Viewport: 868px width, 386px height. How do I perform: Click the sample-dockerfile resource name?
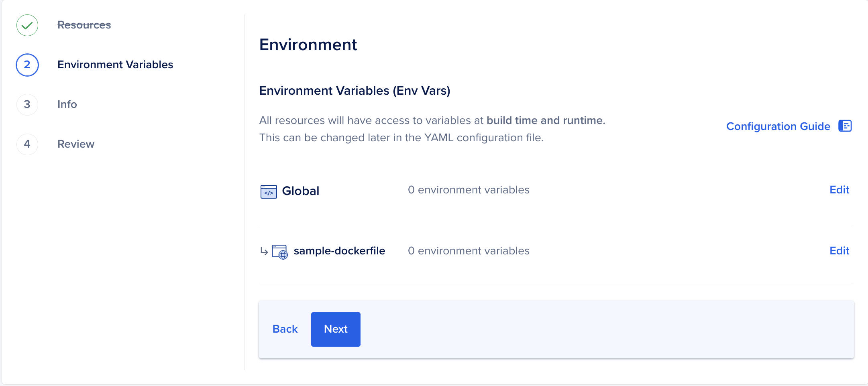pyautogui.click(x=339, y=251)
